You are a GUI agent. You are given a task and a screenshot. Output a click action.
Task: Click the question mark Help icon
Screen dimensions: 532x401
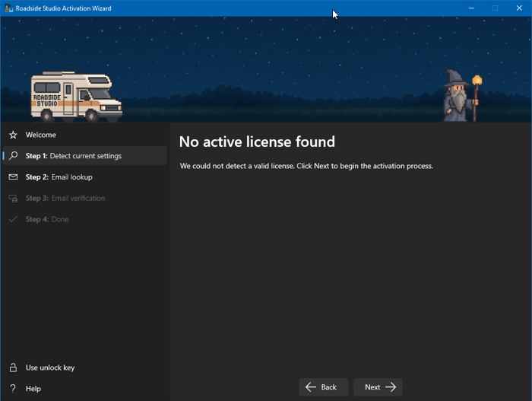[x=13, y=389]
